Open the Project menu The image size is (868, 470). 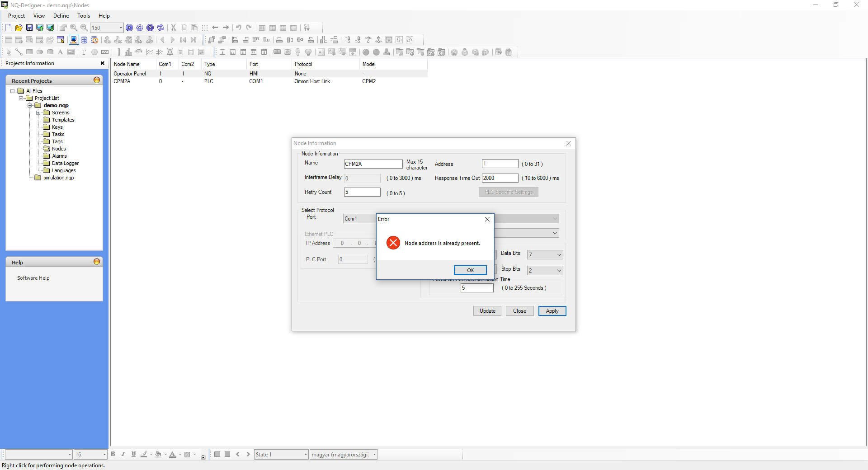[16, 16]
